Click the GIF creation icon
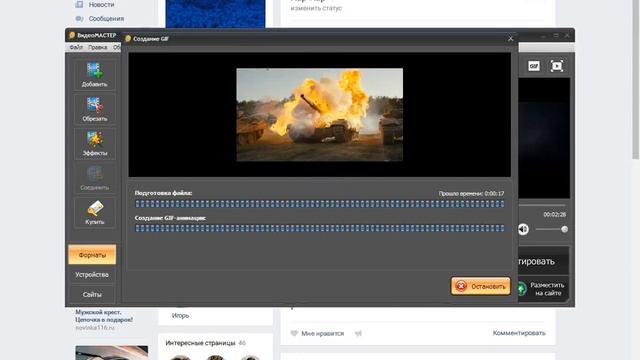The width and height of the screenshot is (640, 360). (533, 66)
